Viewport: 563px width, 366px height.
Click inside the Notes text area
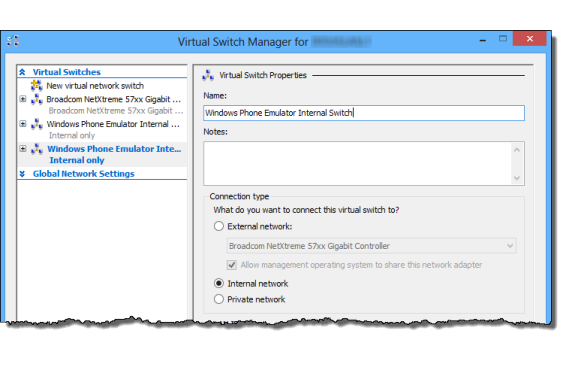click(x=358, y=163)
